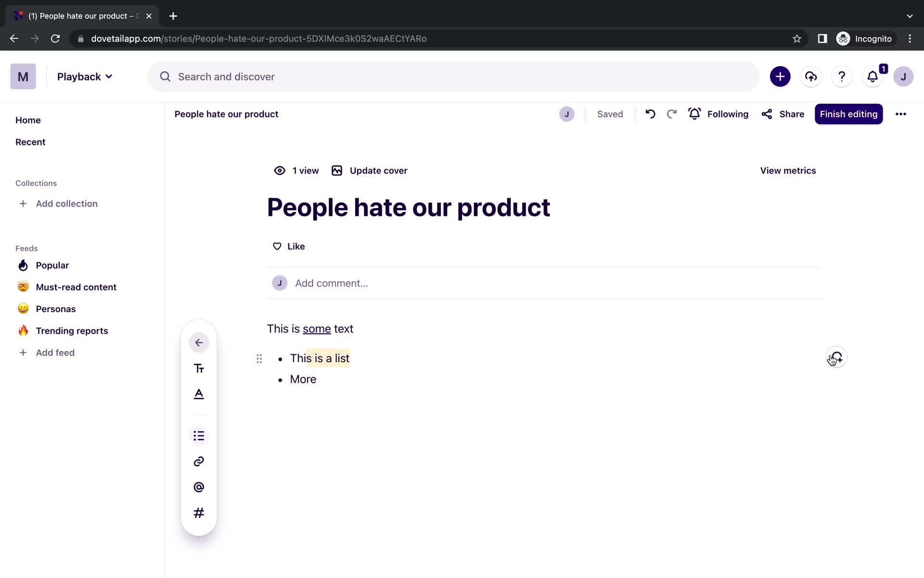Click the bullet list icon in sidebar

pyautogui.click(x=198, y=435)
